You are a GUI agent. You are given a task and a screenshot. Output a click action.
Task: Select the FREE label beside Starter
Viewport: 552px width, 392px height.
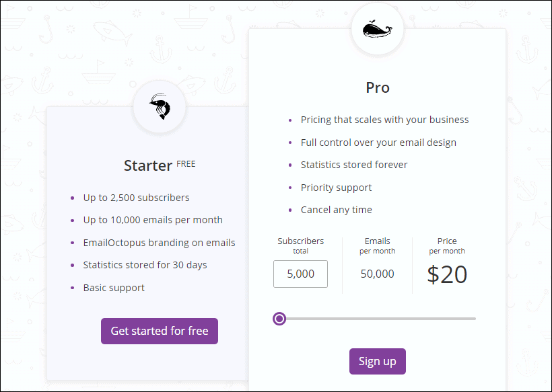186,163
